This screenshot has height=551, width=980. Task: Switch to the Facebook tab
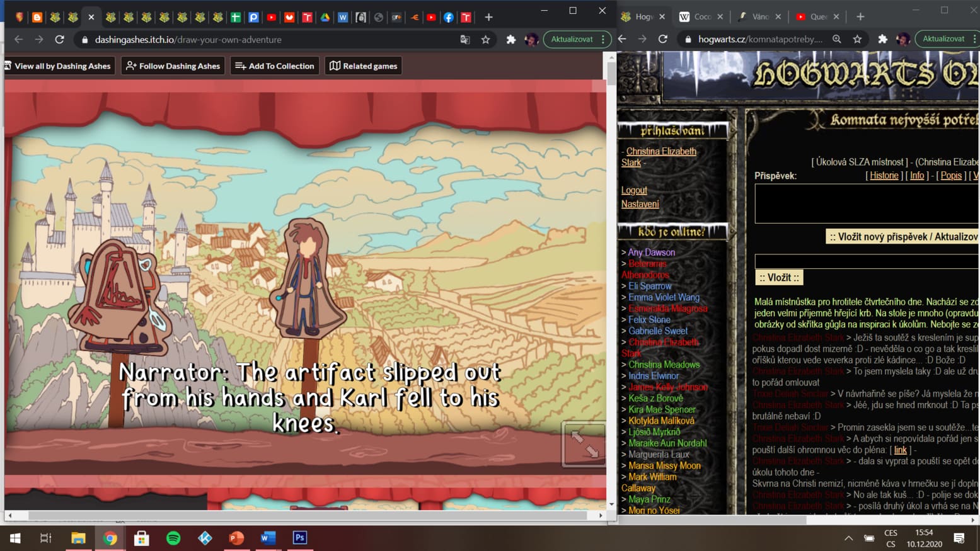click(x=449, y=17)
